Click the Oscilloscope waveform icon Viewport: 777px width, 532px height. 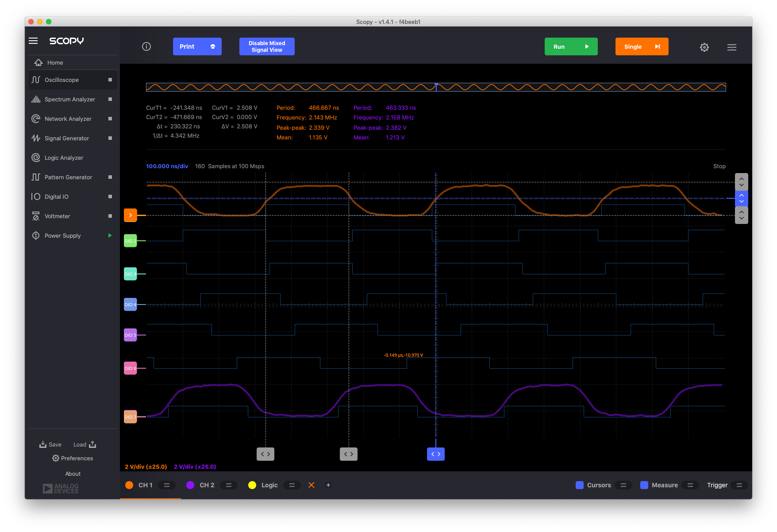click(x=36, y=80)
